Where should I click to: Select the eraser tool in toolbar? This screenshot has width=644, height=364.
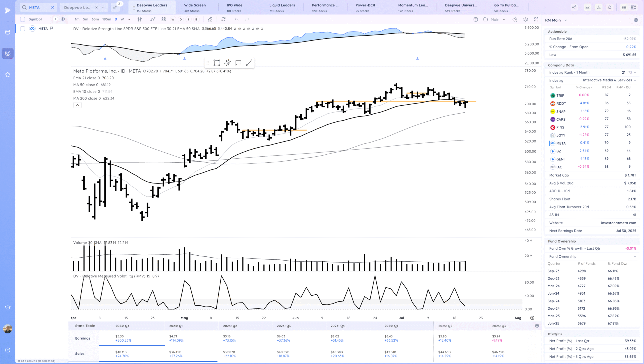point(210,19)
